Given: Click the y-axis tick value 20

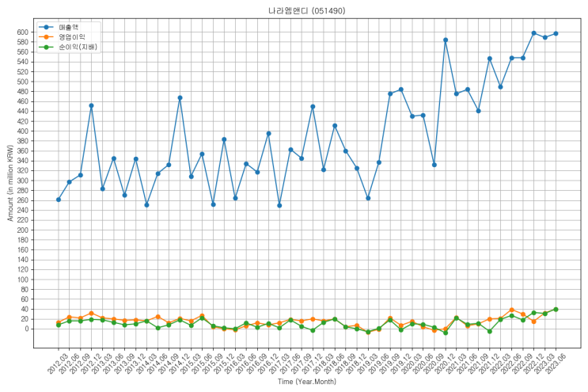Looking at the screenshot, I should pyautogui.click(x=25, y=319).
